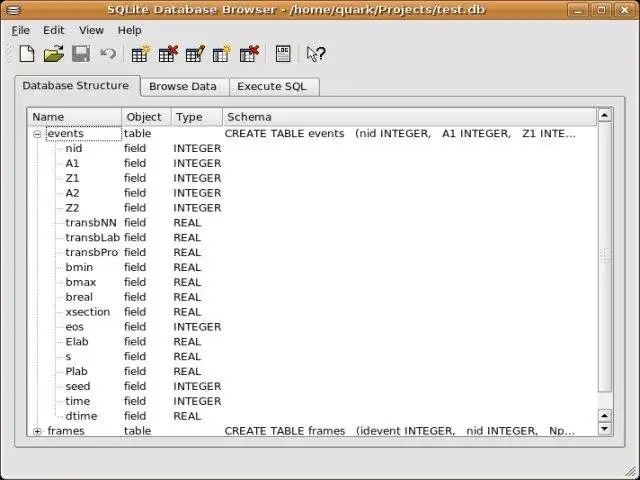Select the A2 field row
Viewport: 640px width, 480px height.
pyautogui.click(x=312, y=193)
